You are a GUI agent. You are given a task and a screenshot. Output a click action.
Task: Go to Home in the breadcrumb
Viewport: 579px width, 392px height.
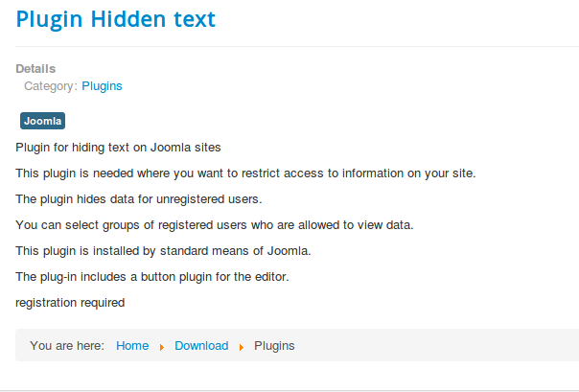point(132,345)
